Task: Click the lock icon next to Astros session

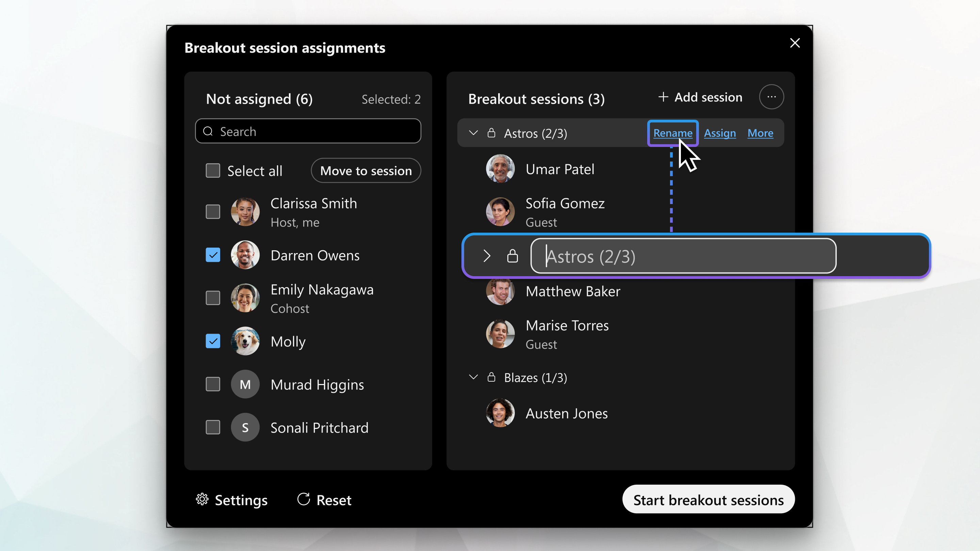Action: click(493, 132)
